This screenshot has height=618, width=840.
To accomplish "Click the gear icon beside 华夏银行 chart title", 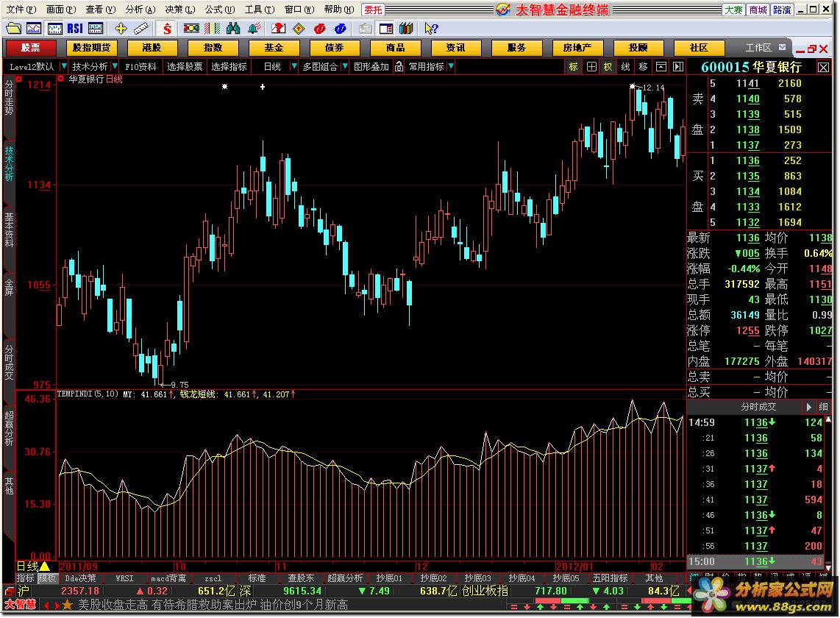I will pos(61,79).
